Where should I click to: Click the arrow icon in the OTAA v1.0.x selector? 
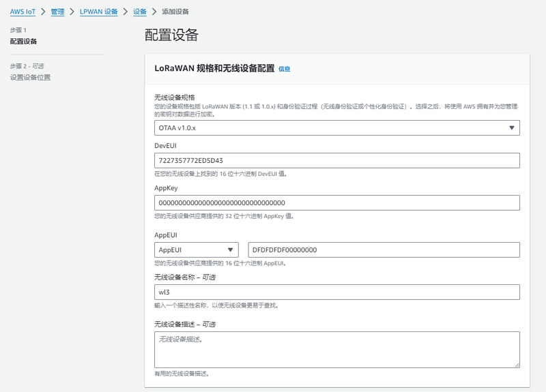[512, 128]
